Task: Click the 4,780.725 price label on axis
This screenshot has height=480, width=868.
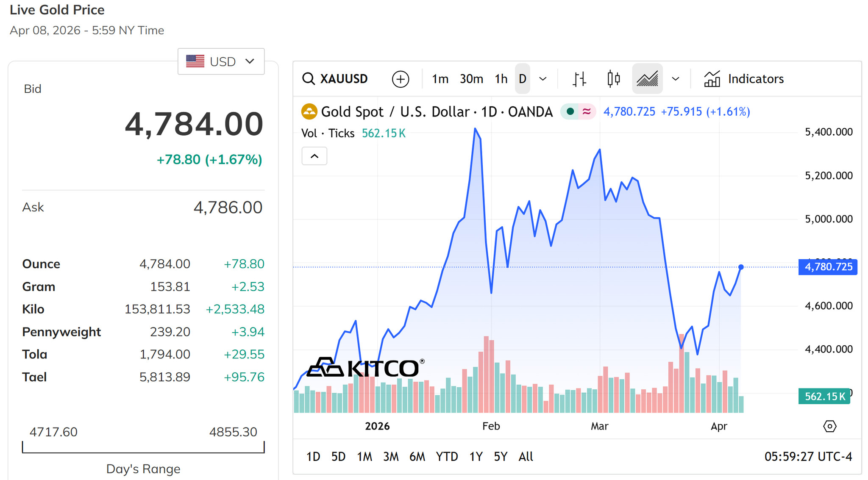Action: click(x=828, y=267)
